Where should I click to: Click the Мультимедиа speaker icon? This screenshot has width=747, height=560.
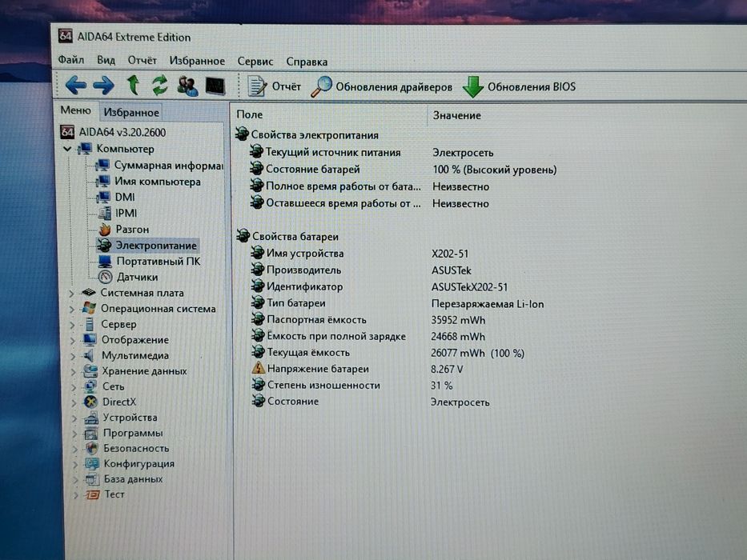tap(89, 355)
